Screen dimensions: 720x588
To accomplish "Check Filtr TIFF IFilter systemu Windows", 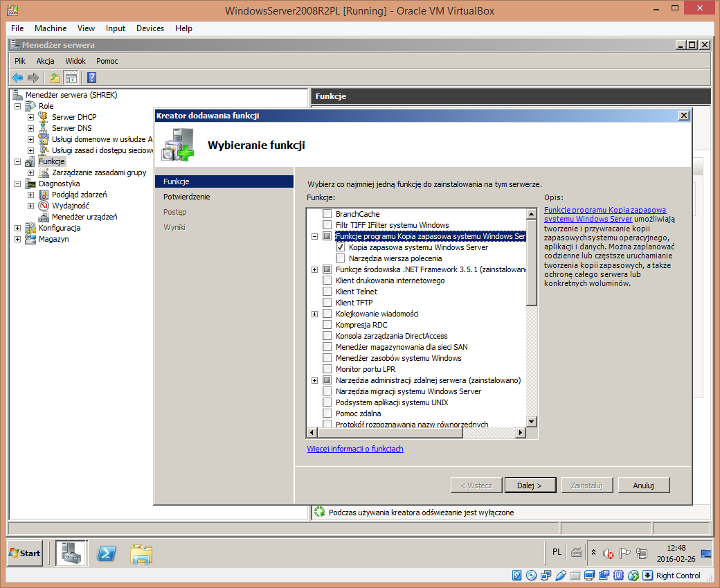I will 327,224.
